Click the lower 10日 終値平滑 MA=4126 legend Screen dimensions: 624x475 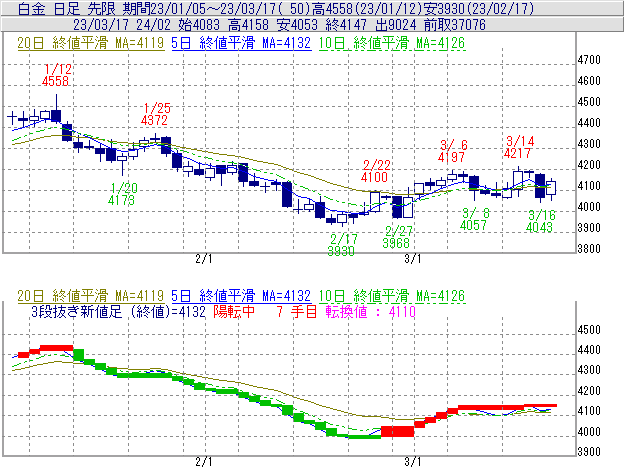[x=392, y=296]
